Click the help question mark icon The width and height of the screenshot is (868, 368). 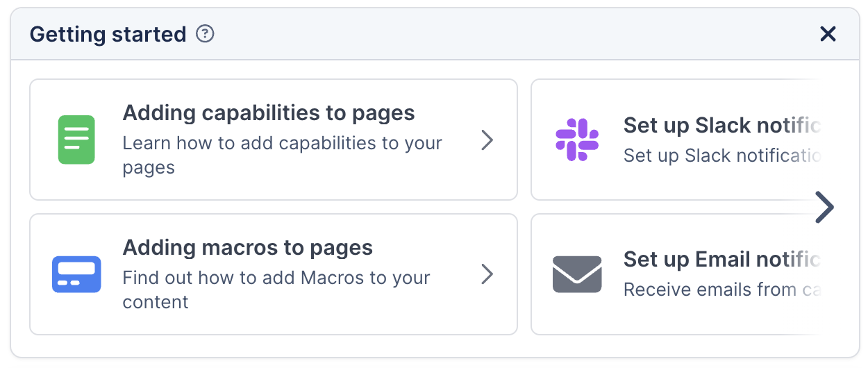[x=205, y=33]
